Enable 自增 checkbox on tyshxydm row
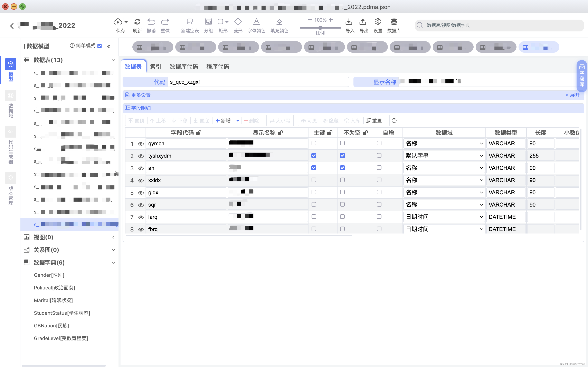Image resolution: width=588 pixels, height=367 pixels. point(379,155)
